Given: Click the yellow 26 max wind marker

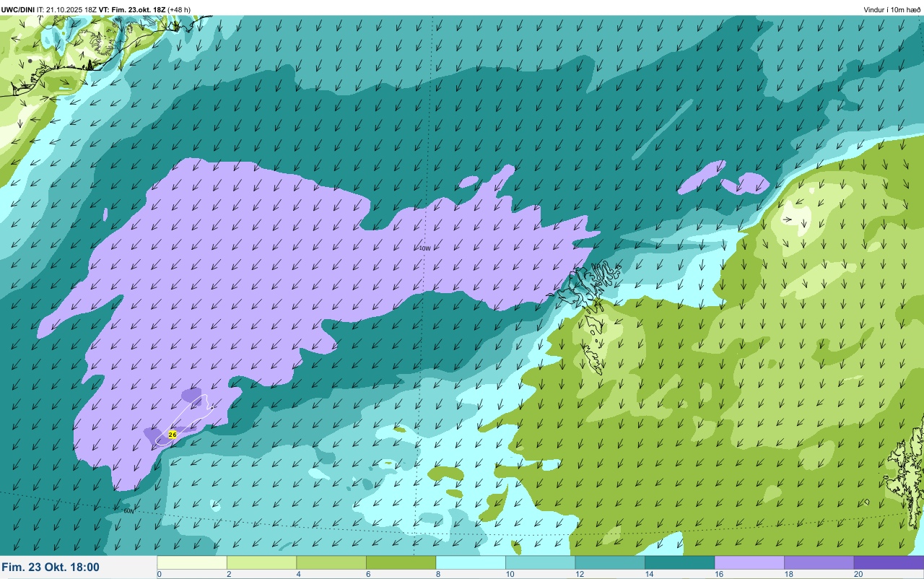Looking at the screenshot, I should click(173, 435).
